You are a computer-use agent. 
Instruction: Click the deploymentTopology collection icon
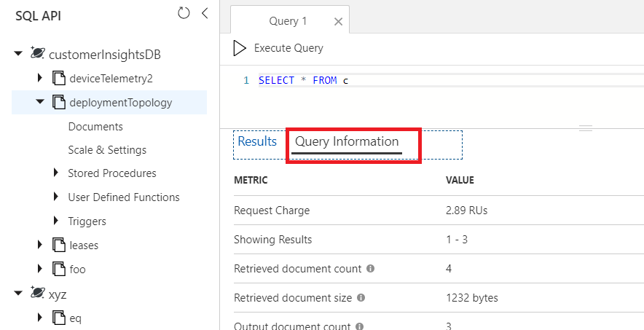59,102
